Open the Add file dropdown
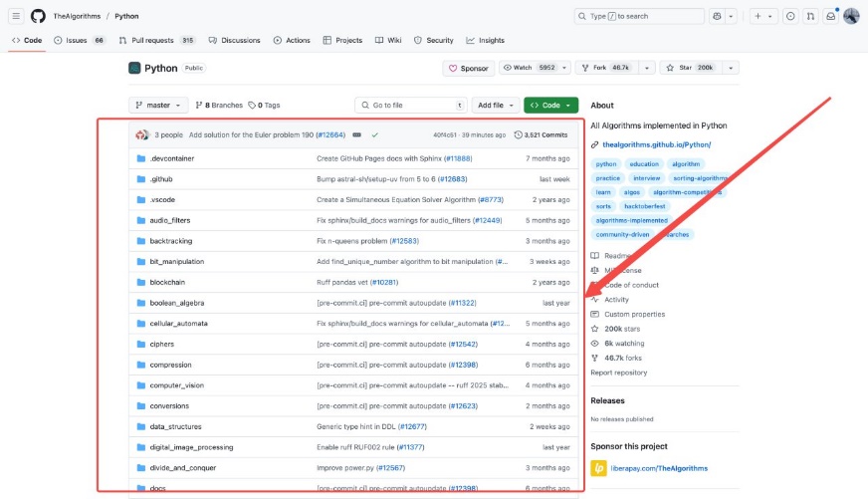 496,105
